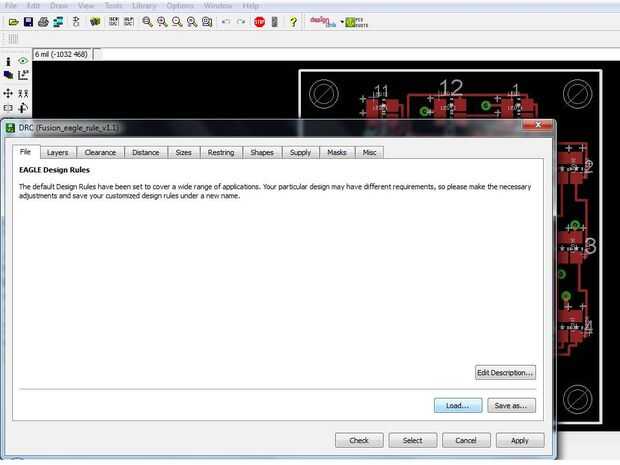Click the Switch to schematic icon
620x465 pixels.
point(76,22)
